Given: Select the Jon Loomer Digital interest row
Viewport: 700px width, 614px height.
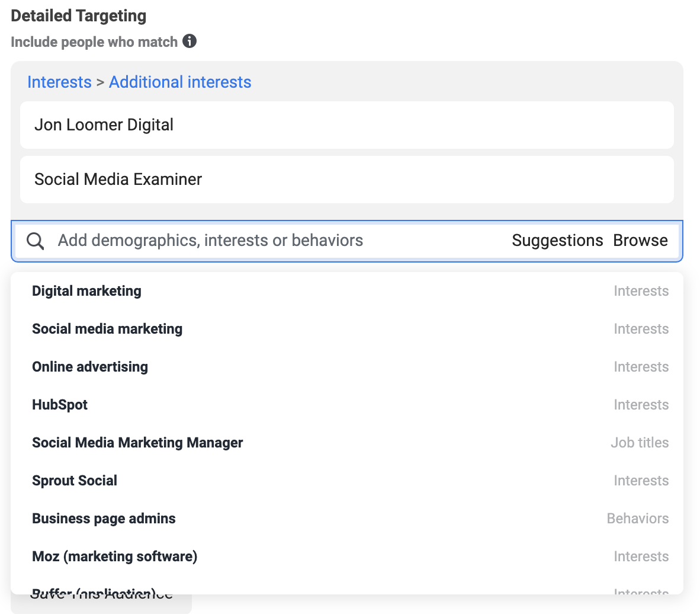Looking at the screenshot, I should [x=347, y=125].
